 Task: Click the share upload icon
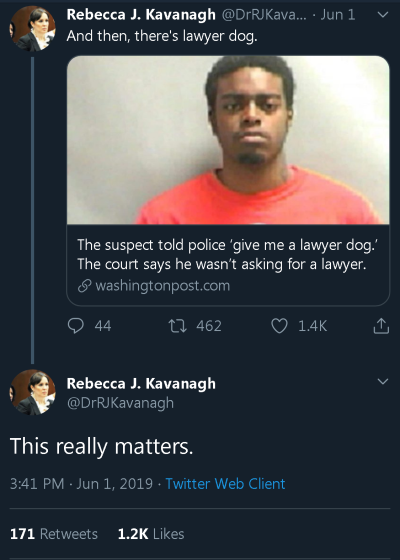pos(381,326)
